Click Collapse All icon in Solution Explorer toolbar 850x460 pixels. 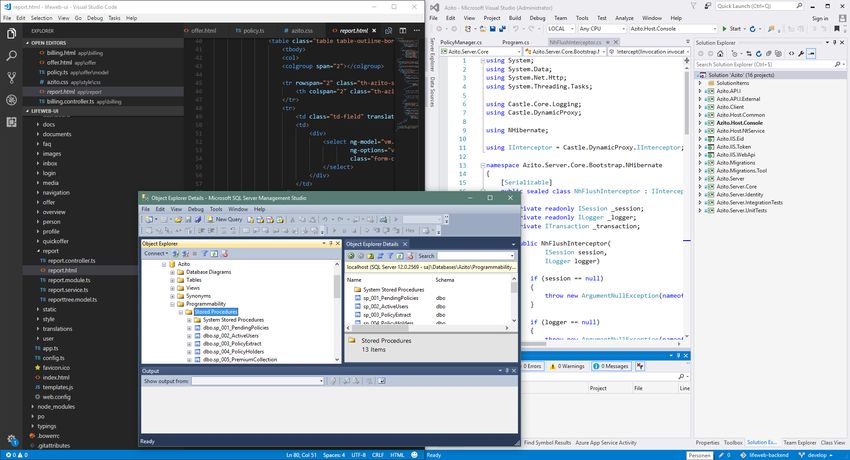click(x=768, y=54)
